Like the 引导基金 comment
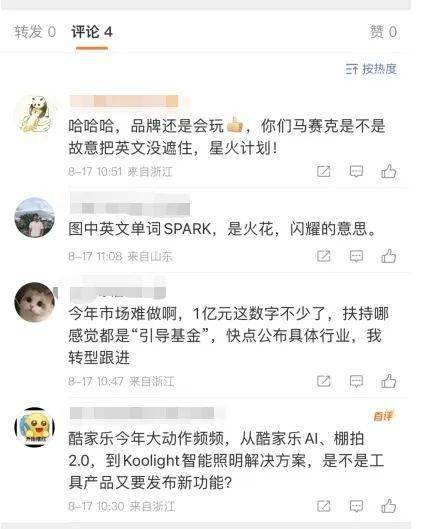422x529 pixels. (388, 381)
